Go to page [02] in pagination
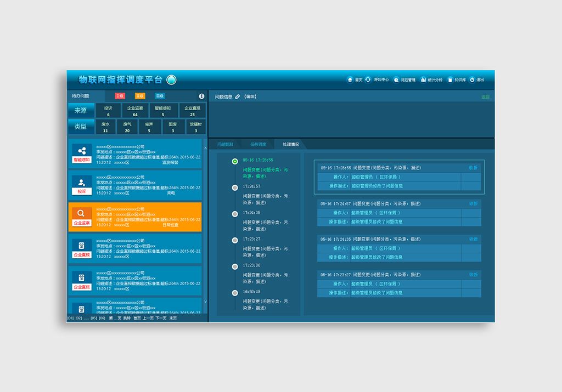The height and width of the screenshot is (392, 562). click(x=78, y=318)
